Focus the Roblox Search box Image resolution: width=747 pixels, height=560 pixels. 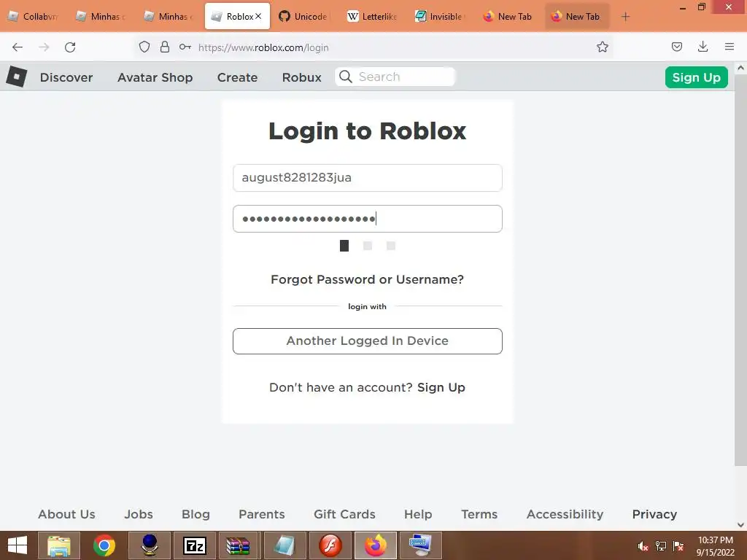pyautogui.click(x=395, y=77)
